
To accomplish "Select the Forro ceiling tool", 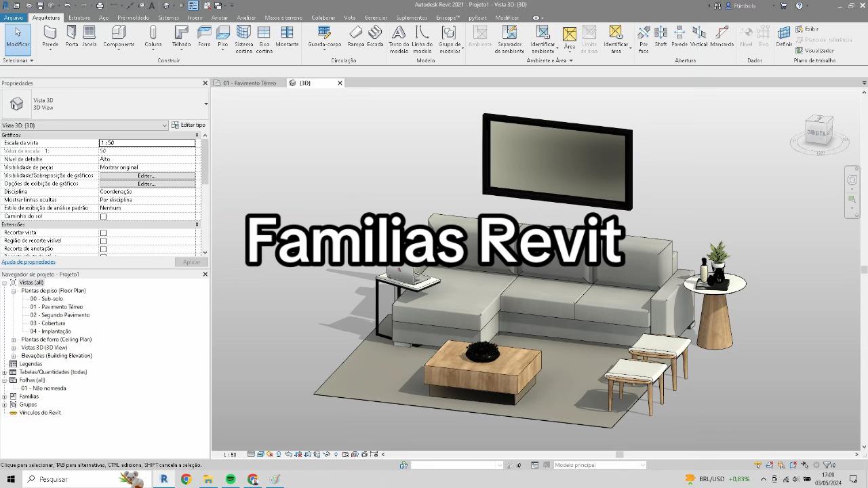I will [204, 37].
